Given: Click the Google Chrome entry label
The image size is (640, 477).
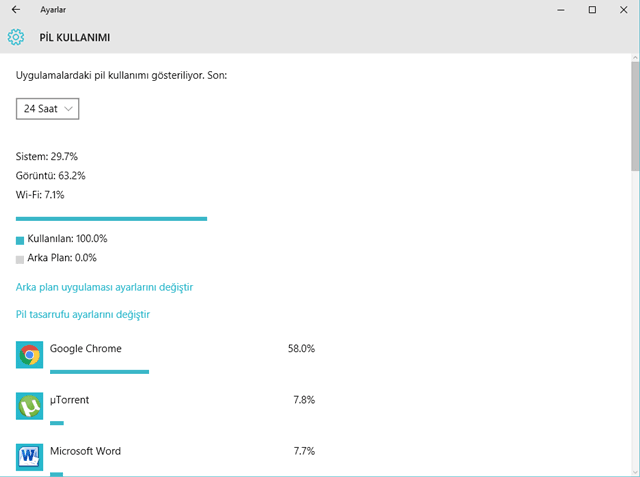Looking at the screenshot, I should 86,348.
